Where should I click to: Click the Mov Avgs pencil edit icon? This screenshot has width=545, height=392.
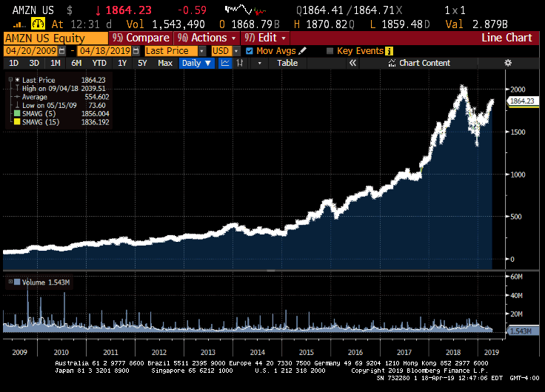302,51
